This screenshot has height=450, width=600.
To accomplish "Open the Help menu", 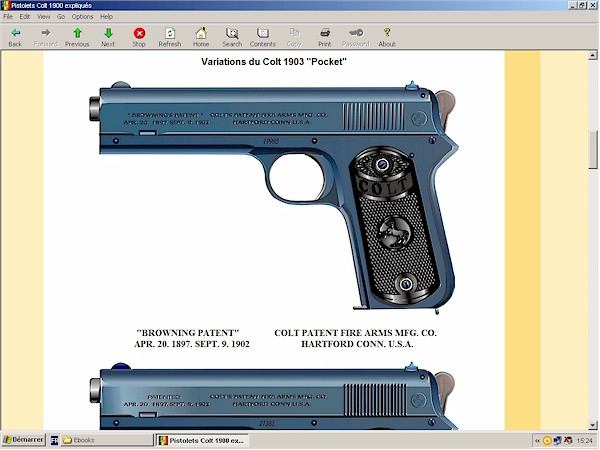I will 106,16.
